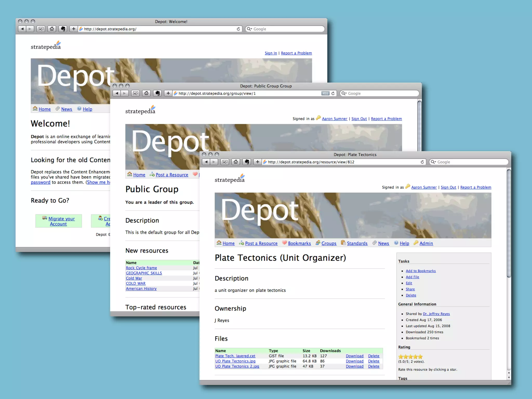The image size is (532, 399).
Task: Rate the resource by clicking the fifth star
Action: point(421,357)
